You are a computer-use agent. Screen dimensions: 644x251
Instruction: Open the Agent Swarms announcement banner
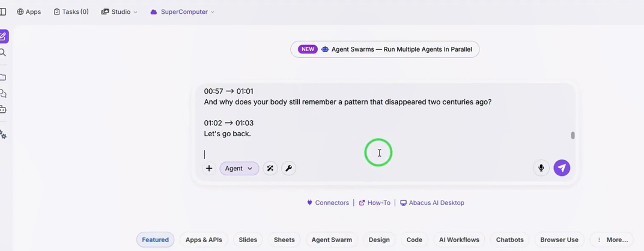(385, 49)
